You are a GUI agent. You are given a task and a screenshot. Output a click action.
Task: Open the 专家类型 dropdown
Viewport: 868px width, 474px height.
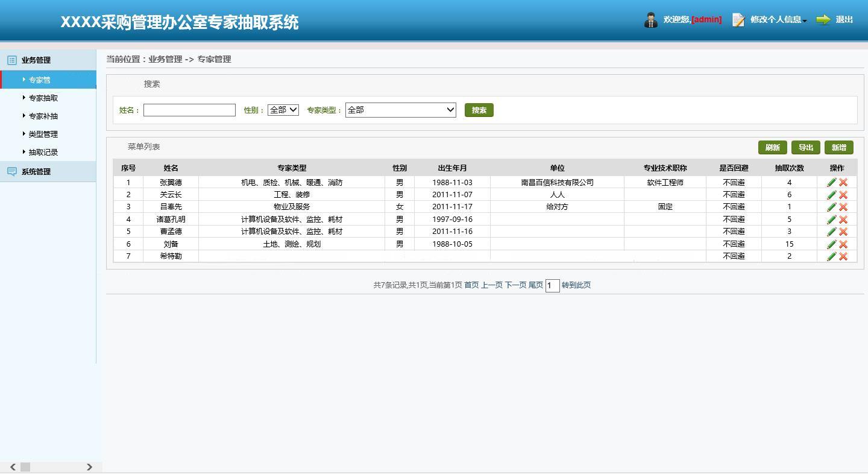401,110
